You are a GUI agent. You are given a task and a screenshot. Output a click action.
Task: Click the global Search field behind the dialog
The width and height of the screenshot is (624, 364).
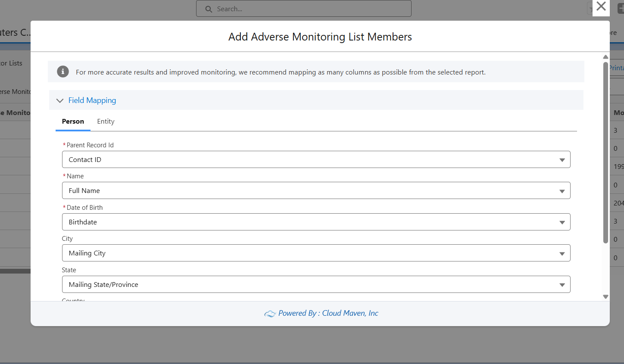(x=304, y=9)
